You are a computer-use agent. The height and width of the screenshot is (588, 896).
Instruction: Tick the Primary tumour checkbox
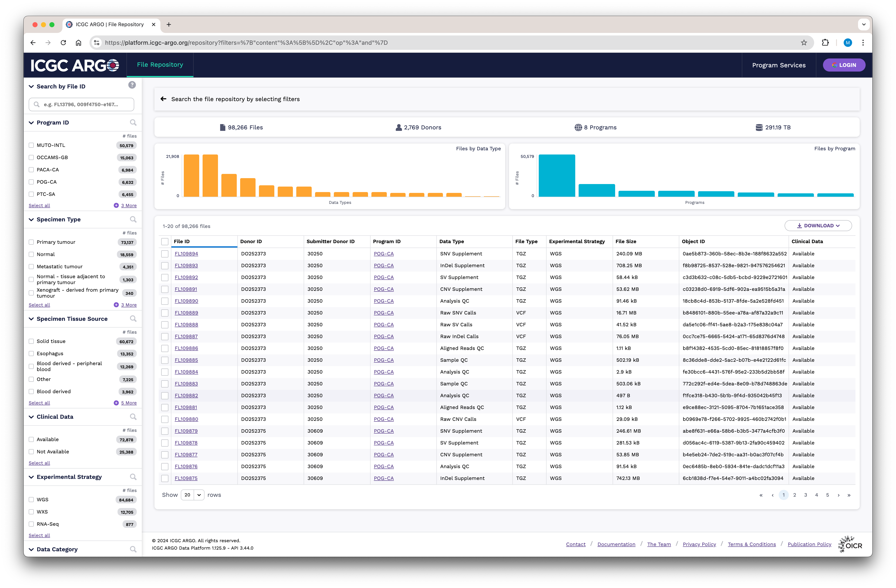[31, 242]
